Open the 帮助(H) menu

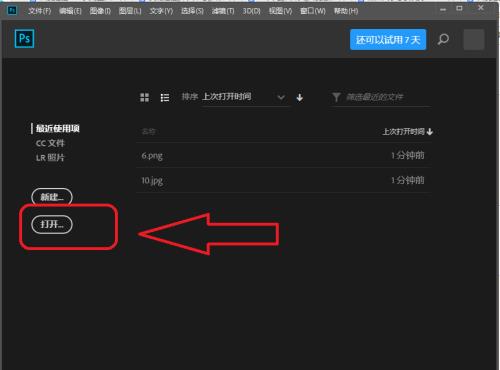pos(346,11)
